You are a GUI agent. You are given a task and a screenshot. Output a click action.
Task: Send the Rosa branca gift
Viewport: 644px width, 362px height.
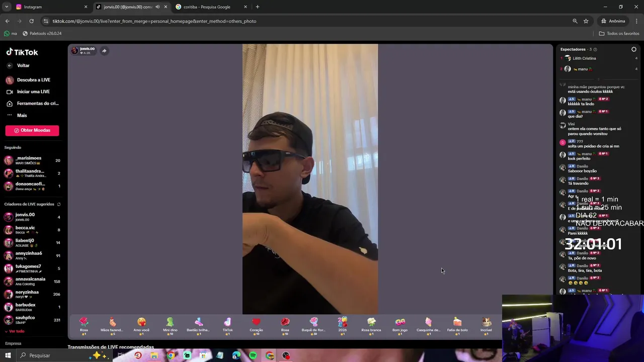[x=371, y=326]
